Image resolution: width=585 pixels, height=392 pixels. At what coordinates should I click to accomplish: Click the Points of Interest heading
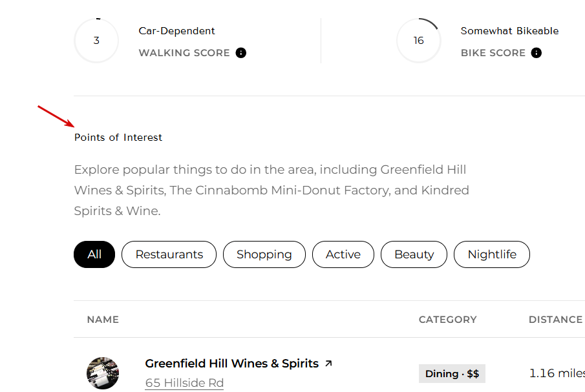(x=118, y=138)
